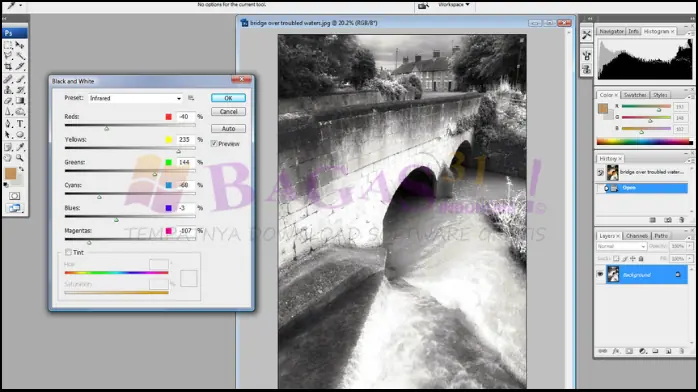Viewport: 698px width, 392px height.
Task: Select the Healing Brush tool
Action: tap(8, 79)
